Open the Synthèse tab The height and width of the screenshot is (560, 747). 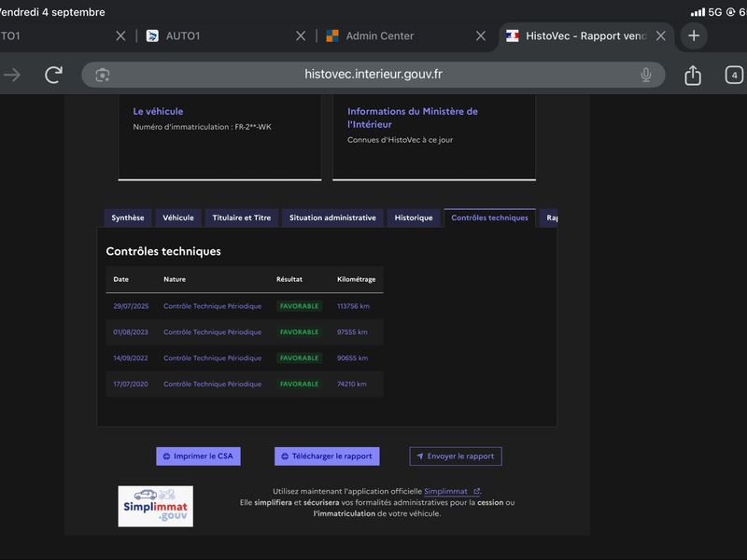coord(128,217)
